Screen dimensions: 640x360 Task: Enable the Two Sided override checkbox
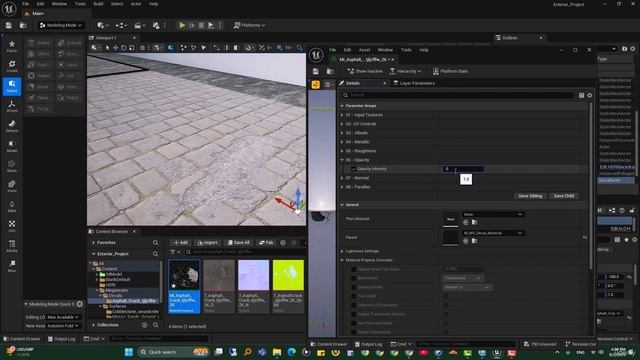[x=353, y=296]
